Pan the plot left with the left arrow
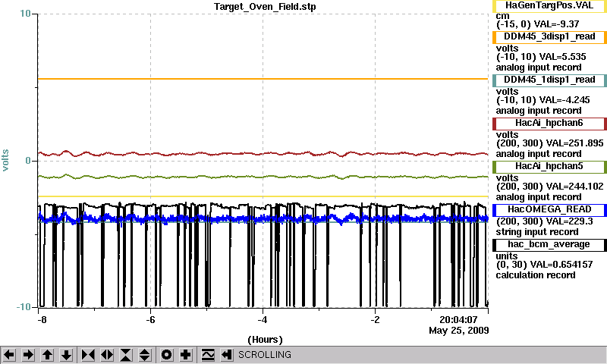The image size is (607, 364). pyautogui.click(x=9, y=355)
